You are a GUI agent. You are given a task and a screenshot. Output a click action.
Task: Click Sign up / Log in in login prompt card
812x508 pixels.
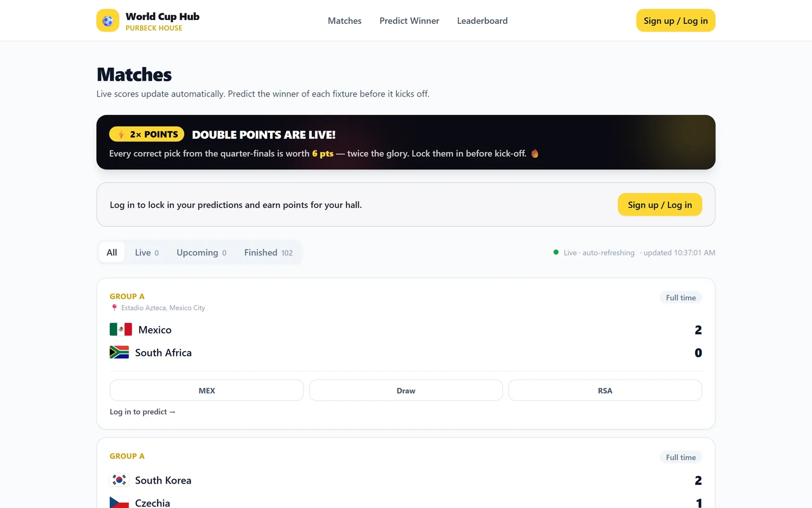click(x=660, y=204)
